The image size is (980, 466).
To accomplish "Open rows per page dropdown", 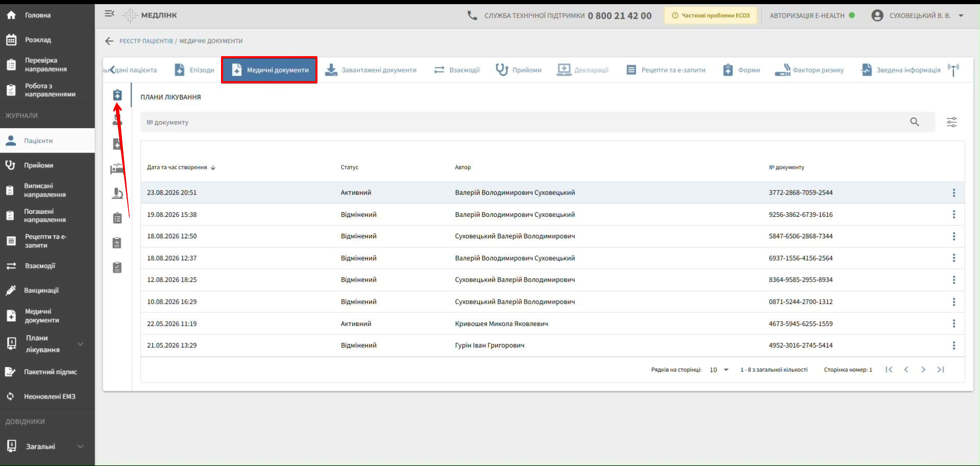I will click(719, 370).
